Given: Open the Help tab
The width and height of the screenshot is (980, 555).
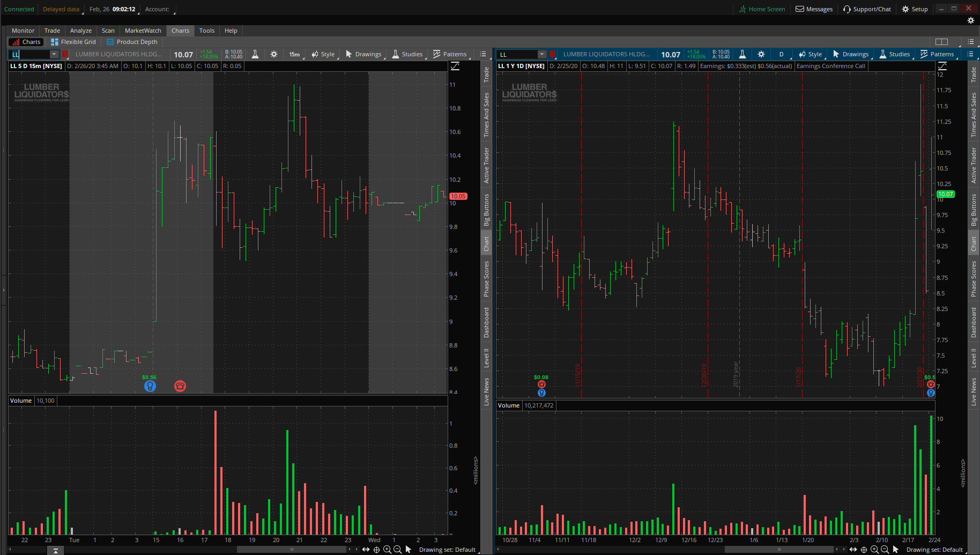Looking at the screenshot, I should tap(231, 31).
